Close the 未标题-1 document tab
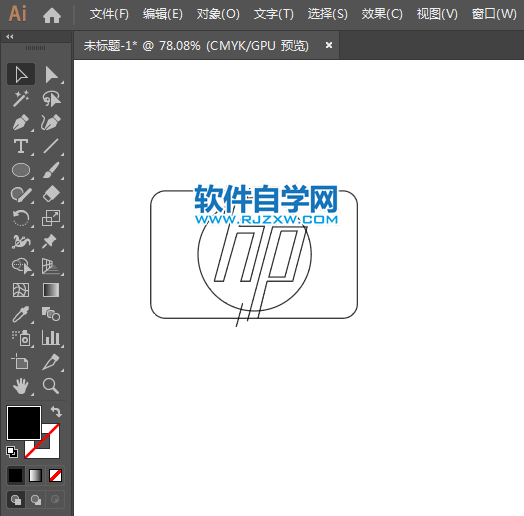 click(x=329, y=45)
